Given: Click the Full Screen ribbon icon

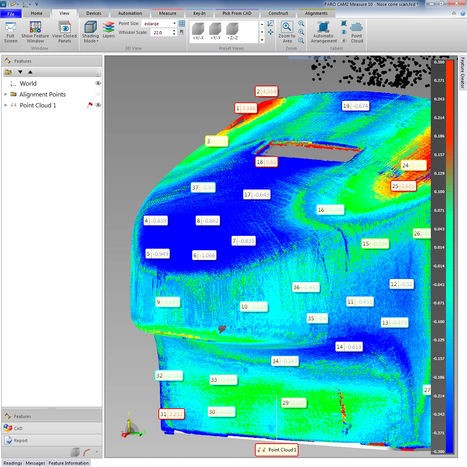Looking at the screenshot, I should pos(11,32).
